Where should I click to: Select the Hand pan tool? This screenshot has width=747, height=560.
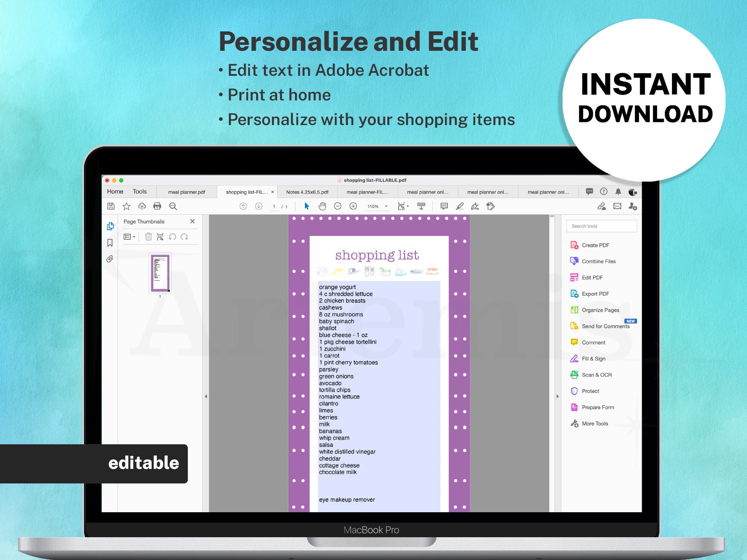322,206
